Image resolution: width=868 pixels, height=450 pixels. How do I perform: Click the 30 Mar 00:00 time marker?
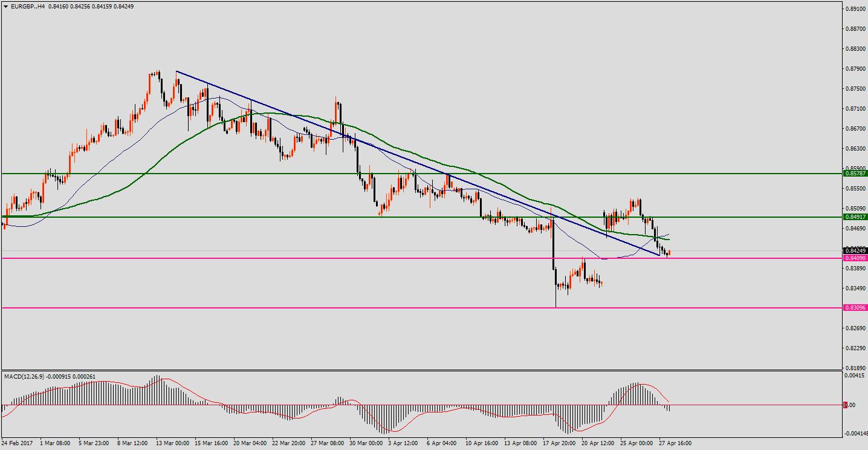[366, 443]
